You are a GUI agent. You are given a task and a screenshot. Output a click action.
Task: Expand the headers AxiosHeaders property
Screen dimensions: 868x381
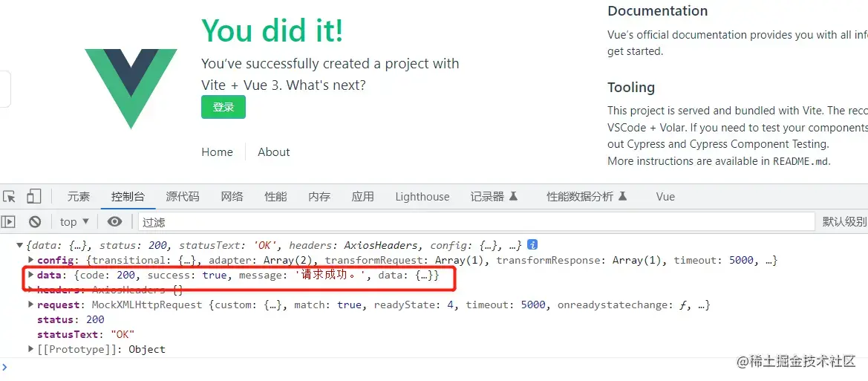(x=31, y=290)
